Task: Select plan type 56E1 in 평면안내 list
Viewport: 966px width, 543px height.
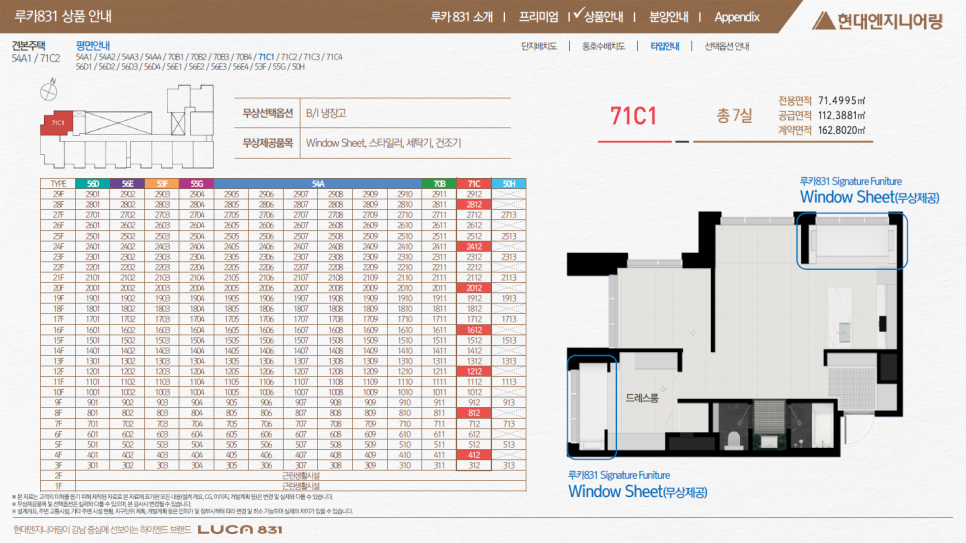Action: pos(174,67)
